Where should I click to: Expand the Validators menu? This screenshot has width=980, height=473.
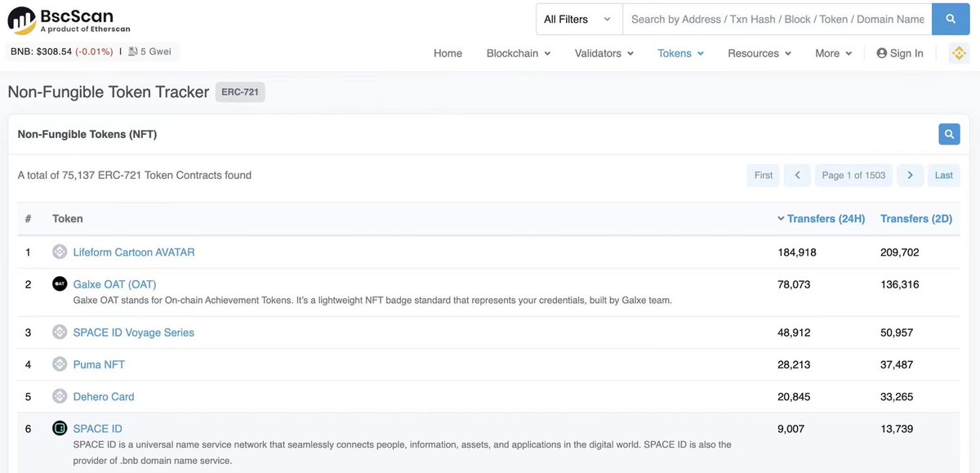604,53
